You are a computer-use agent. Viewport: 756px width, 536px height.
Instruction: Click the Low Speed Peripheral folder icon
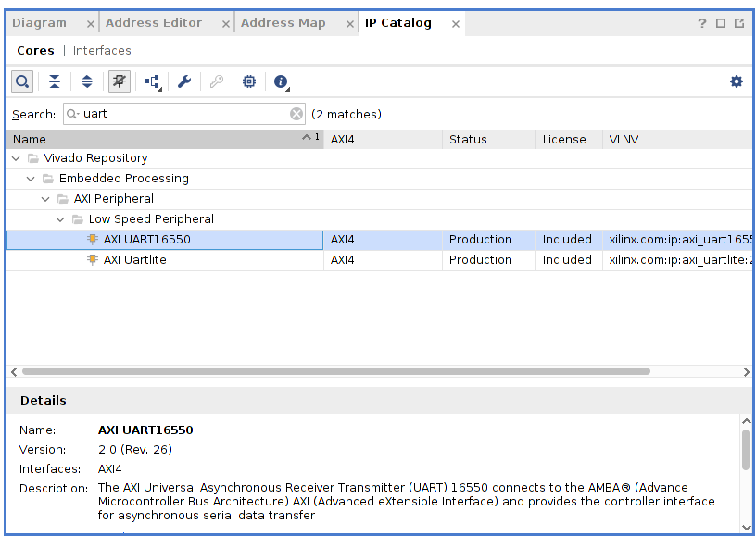78,219
